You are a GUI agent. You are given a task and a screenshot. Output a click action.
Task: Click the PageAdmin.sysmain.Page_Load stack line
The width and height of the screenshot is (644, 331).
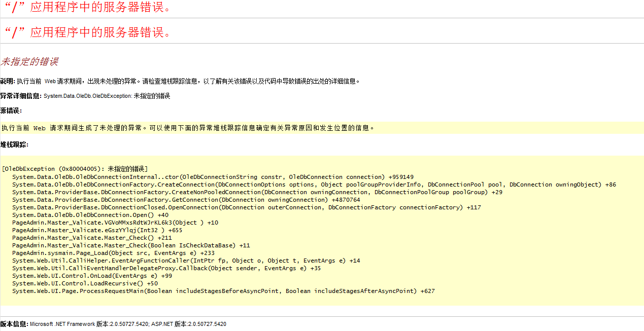(113, 253)
